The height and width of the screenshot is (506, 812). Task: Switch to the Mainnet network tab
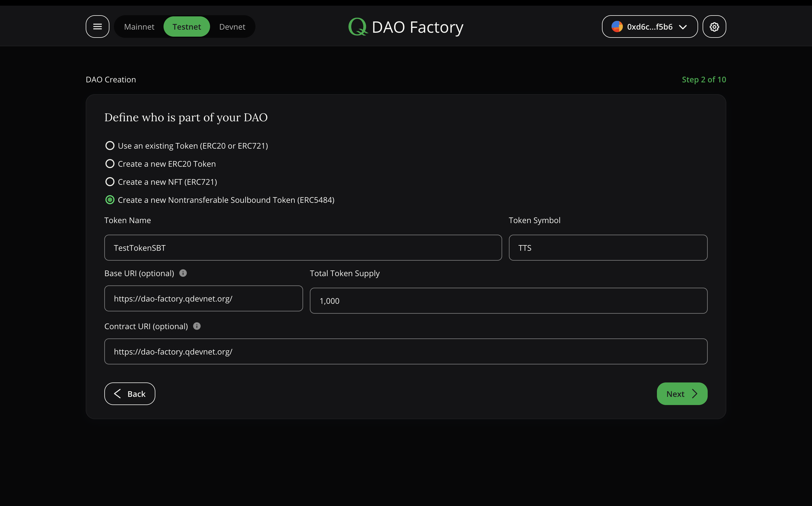[x=139, y=27]
